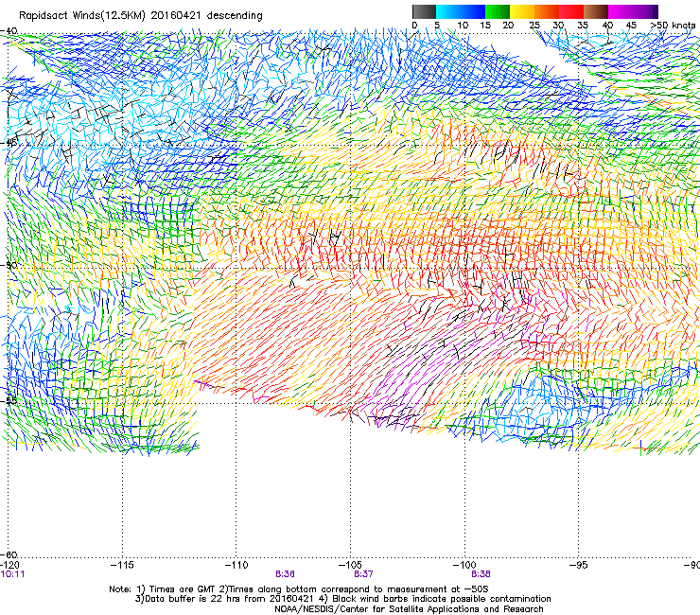Click the '-120' longitude axis label
This screenshot has height=615, width=700.
pos(9,565)
